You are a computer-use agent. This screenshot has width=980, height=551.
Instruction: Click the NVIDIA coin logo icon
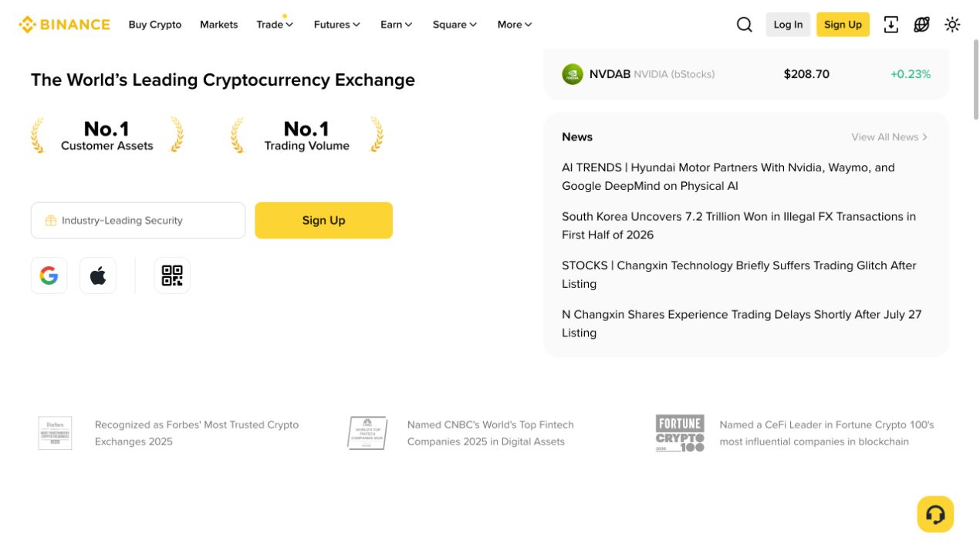[x=573, y=74]
